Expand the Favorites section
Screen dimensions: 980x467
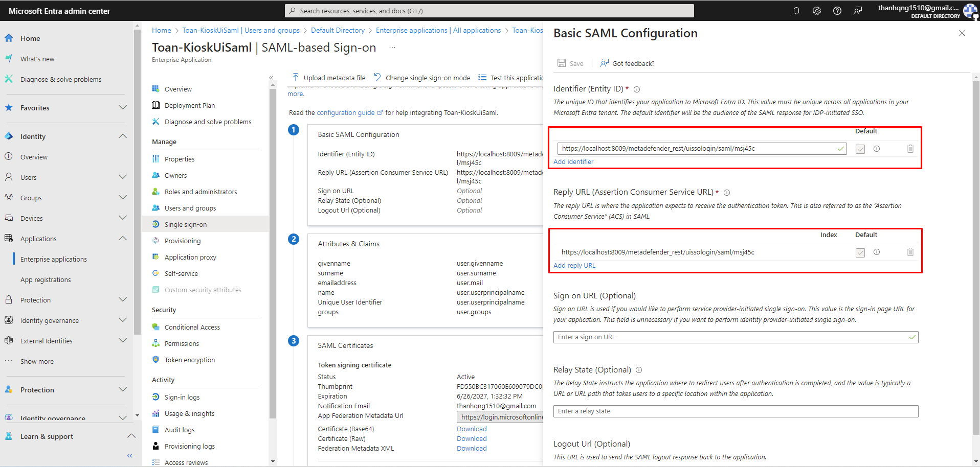123,108
